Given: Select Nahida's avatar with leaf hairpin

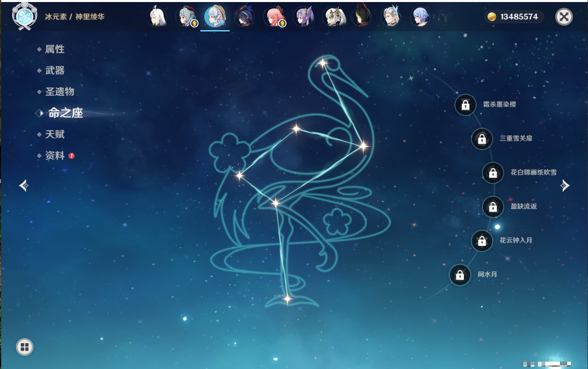Looking at the screenshot, I should click(334, 17).
